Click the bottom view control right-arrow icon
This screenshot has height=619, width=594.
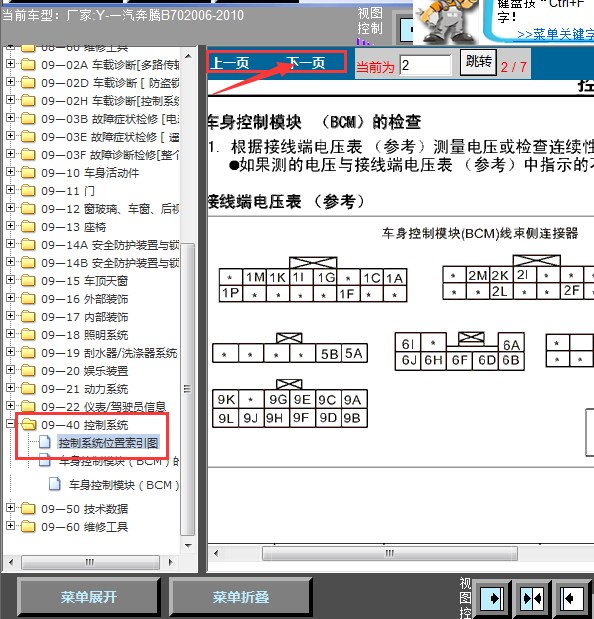[x=492, y=598]
